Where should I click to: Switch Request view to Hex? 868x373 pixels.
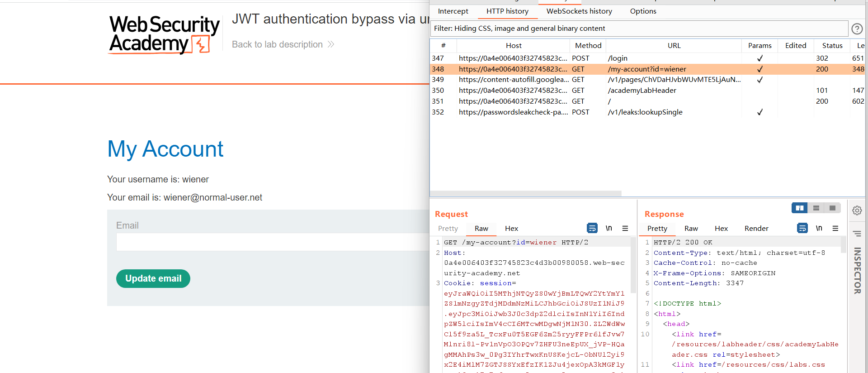pos(511,229)
